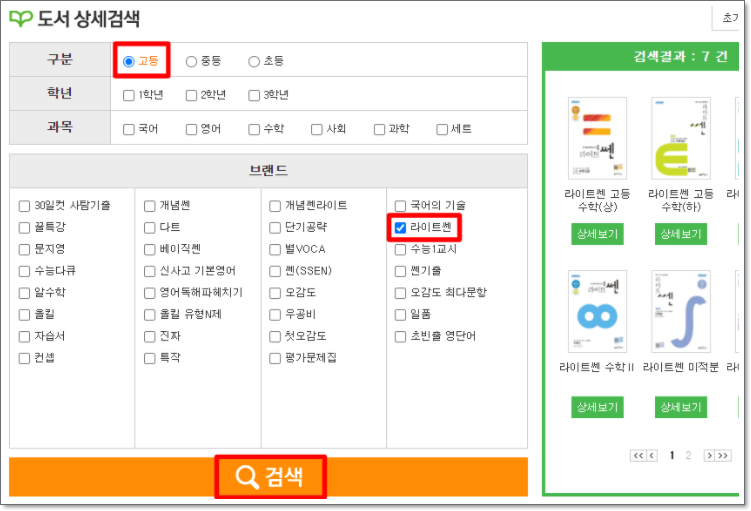Open 상세보기 for 라이트쎈 고등 수학(상)

[597, 234]
